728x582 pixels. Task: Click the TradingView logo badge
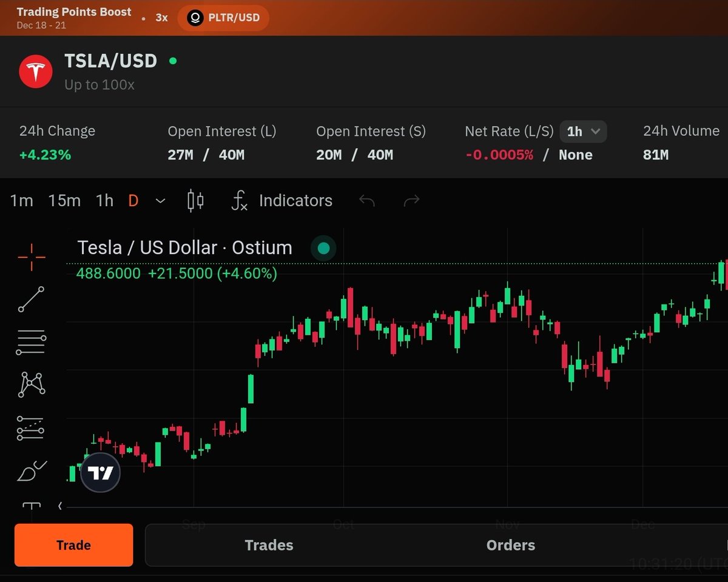(101, 472)
